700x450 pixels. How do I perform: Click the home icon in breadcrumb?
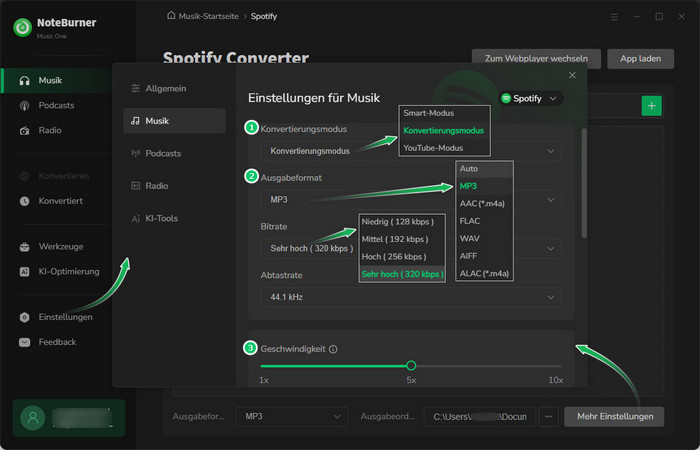pos(171,16)
